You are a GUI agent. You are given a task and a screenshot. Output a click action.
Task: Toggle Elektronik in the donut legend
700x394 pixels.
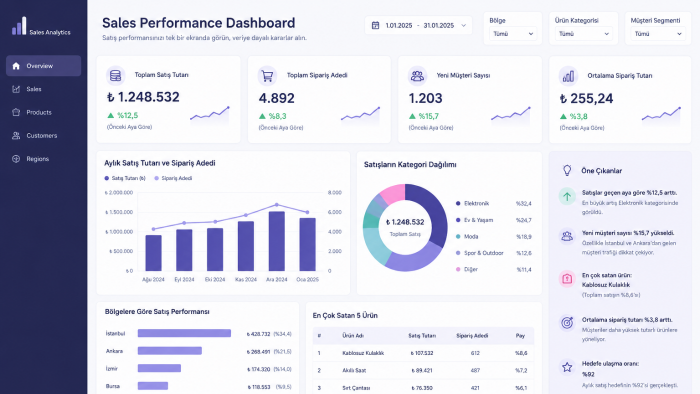tap(472, 203)
